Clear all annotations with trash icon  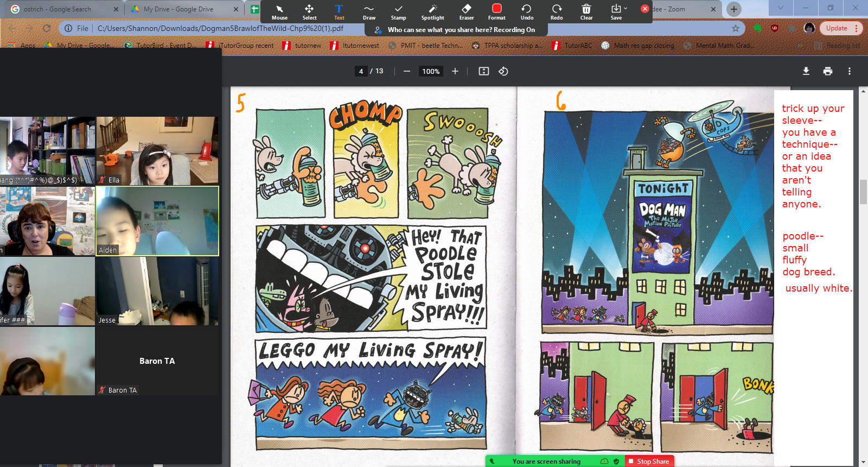pos(586,12)
